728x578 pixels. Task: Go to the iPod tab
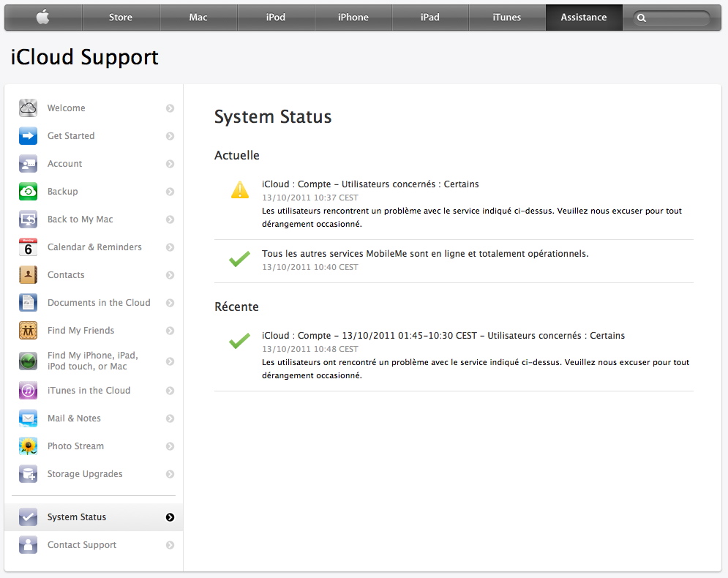[276, 17]
